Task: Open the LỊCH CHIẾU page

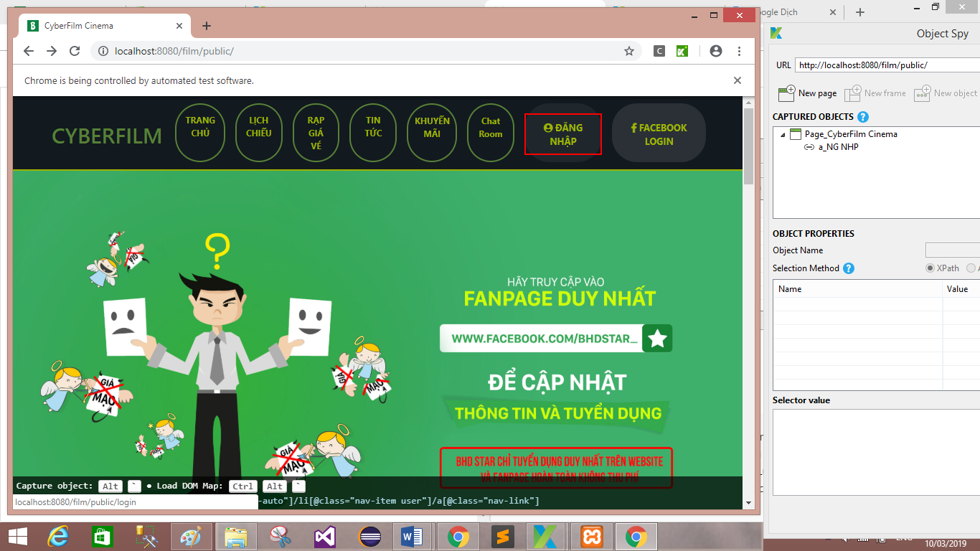Action: pyautogui.click(x=259, y=133)
